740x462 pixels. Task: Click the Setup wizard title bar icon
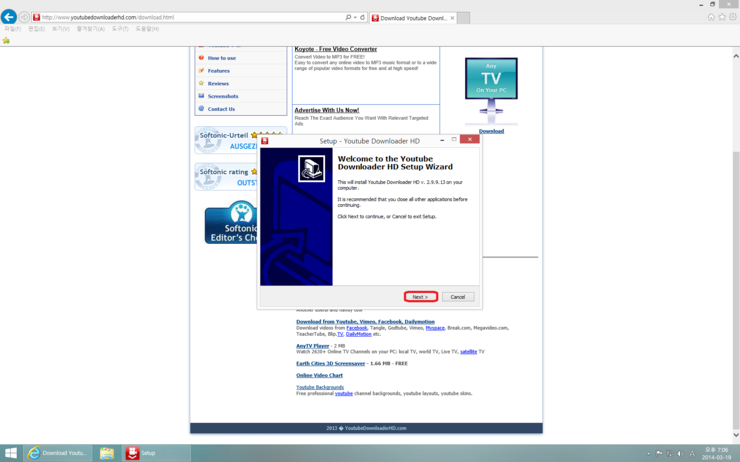click(265, 141)
